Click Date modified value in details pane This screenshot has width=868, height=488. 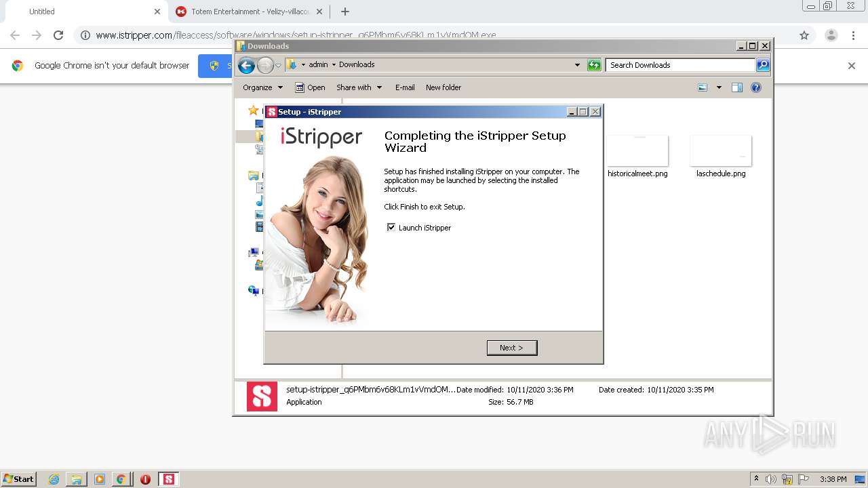click(540, 390)
